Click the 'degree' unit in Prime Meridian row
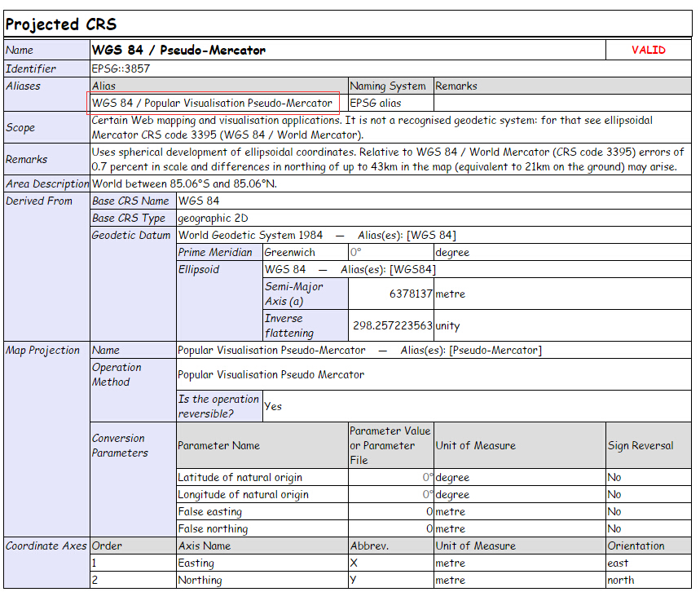700x592 pixels. click(x=452, y=253)
